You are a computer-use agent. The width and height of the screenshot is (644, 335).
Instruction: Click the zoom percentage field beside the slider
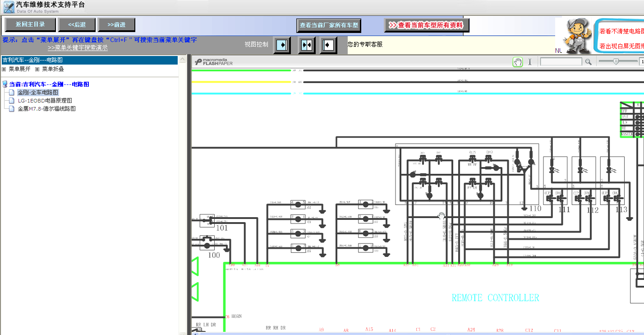tap(642, 62)
